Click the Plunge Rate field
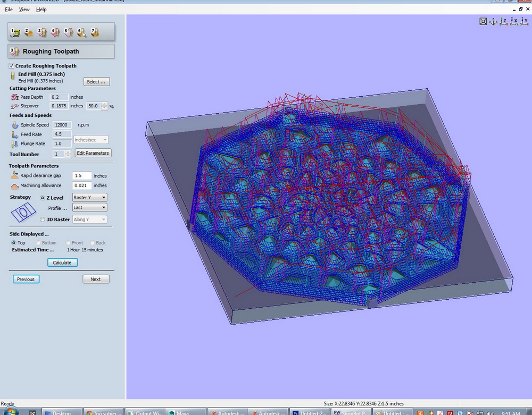This screenshot has height=415, width=532. click(x=62, y=143)
